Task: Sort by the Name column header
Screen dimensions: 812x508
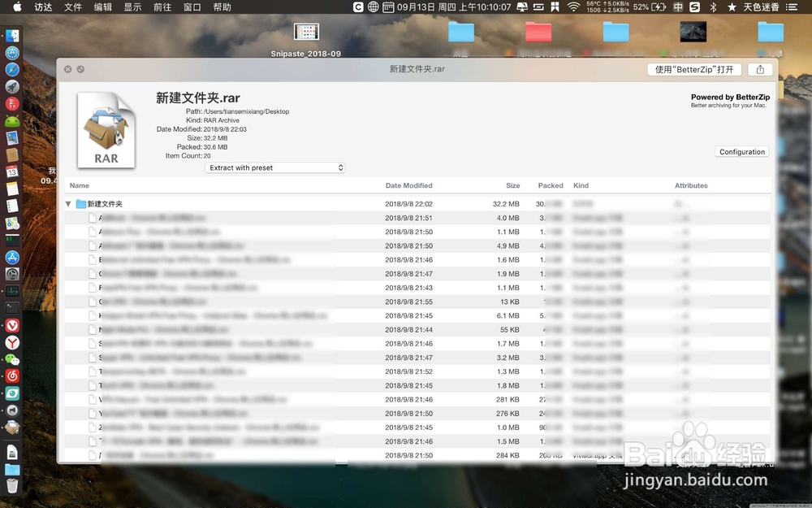Action: (x=80, y=185)
